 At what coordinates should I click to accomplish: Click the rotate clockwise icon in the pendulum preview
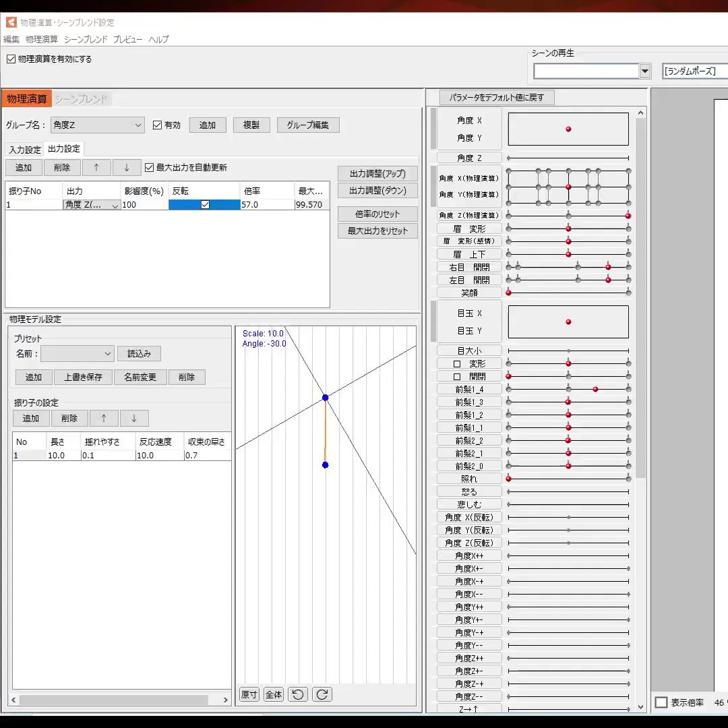point(322,694)
